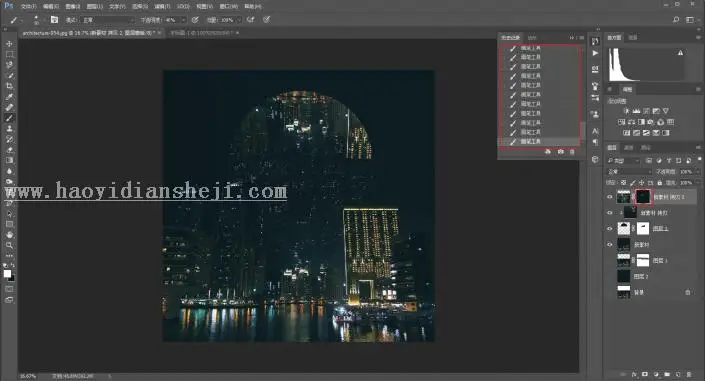The image size is (705, 381).
Task: Create a new layer from Layers panel bottom
Action: [678, 374]
